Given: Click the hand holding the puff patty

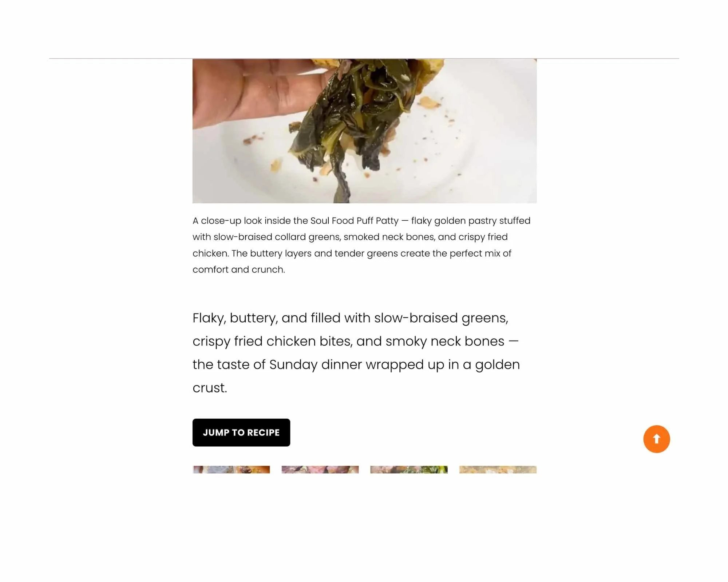Looking at the screenshot, I should point(255,91).
